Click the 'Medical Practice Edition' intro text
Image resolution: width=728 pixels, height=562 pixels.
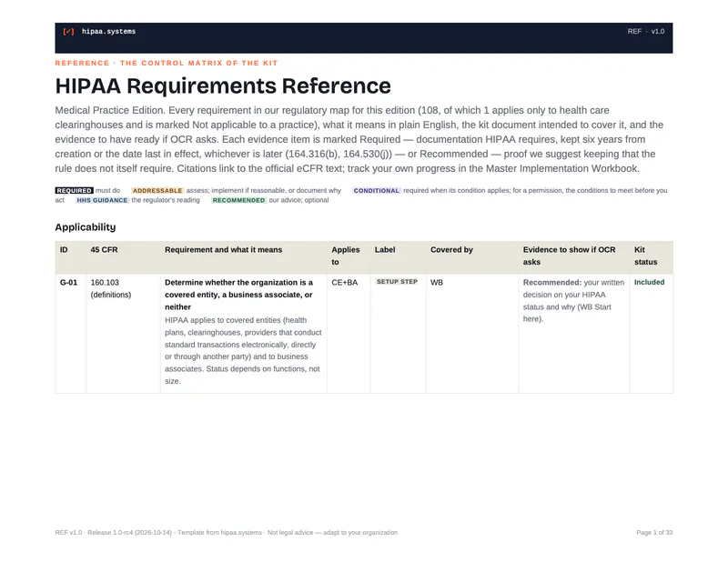click(110, 110)
